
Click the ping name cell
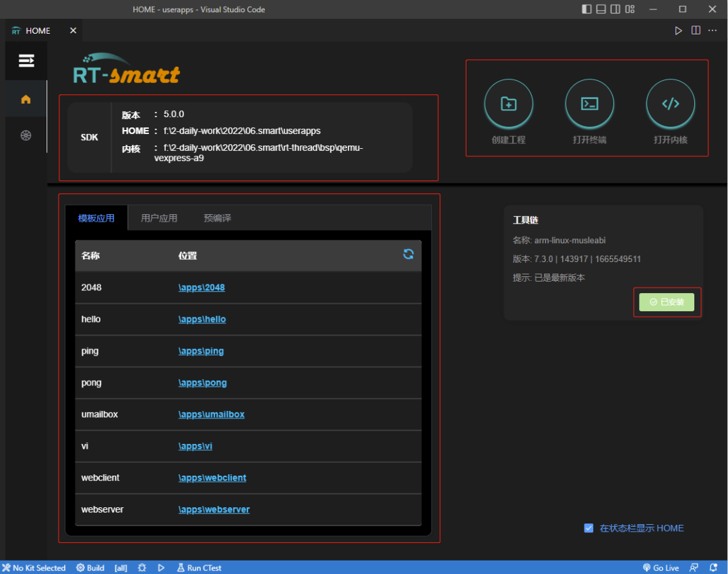click(90, 351)
